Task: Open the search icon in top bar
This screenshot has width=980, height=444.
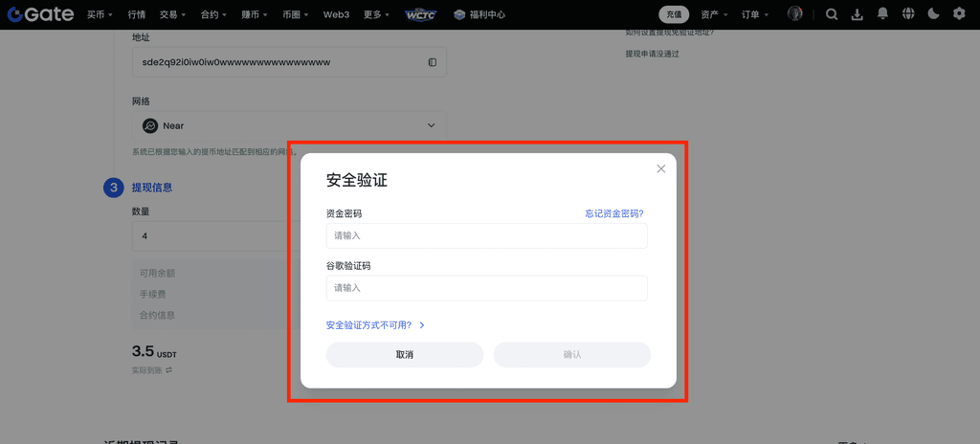Action: tap(832, 14)
